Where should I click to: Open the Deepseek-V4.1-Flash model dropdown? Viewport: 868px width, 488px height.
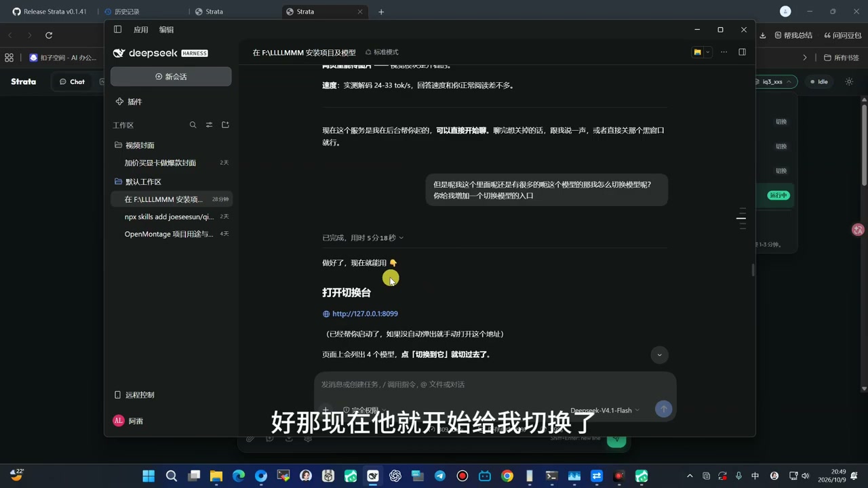[605, 410]
